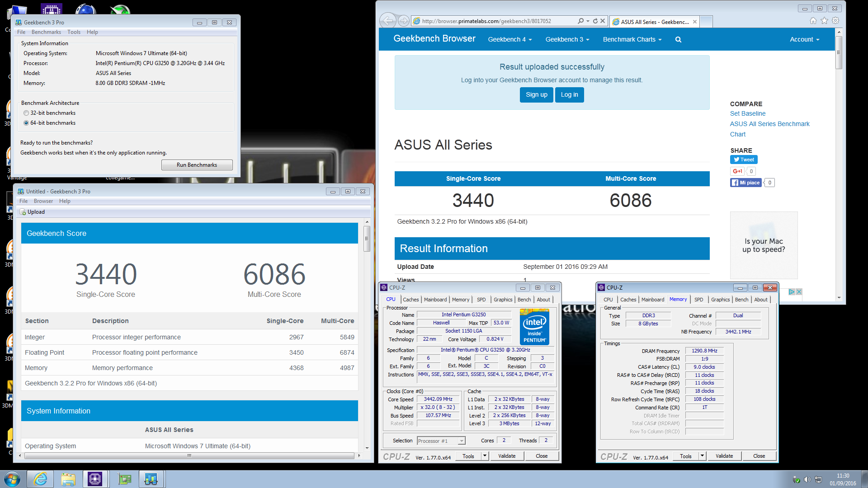Open Graphics tab in left CPU-Z window
The height and width of the screenshot is (488, 868).
pos(503,300)
